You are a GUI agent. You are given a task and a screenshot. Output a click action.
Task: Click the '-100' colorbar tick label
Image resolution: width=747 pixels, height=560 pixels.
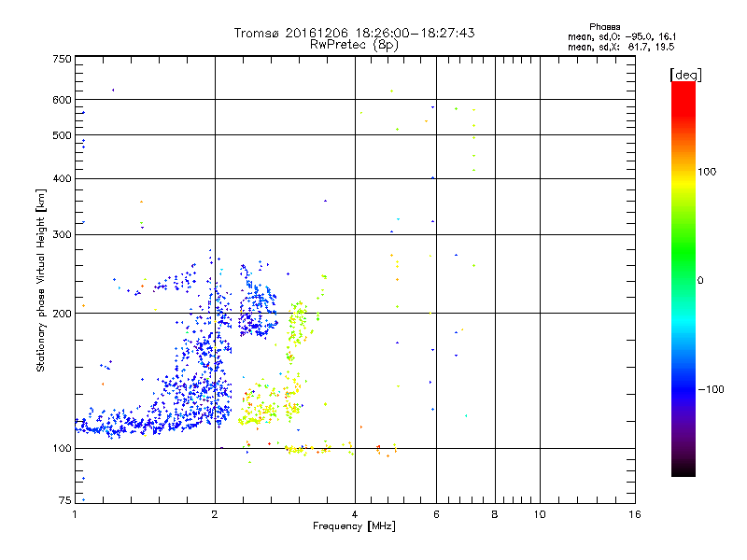711,389
